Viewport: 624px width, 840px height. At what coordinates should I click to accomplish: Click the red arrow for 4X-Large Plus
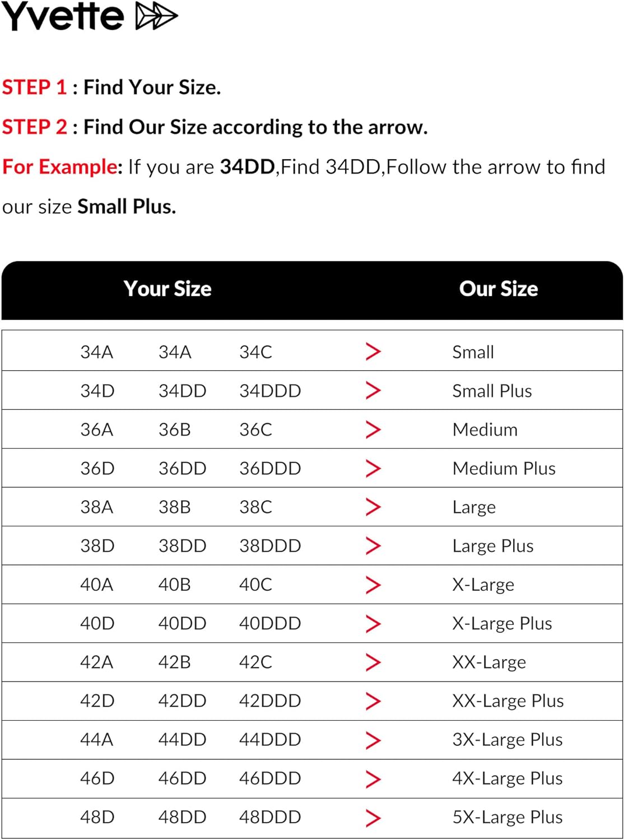tap(373, 778)
